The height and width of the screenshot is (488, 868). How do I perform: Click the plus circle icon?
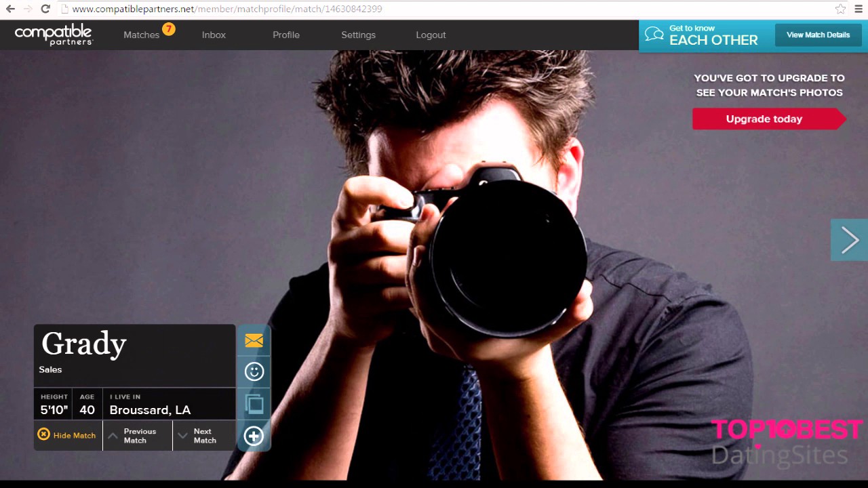[254, 436]
